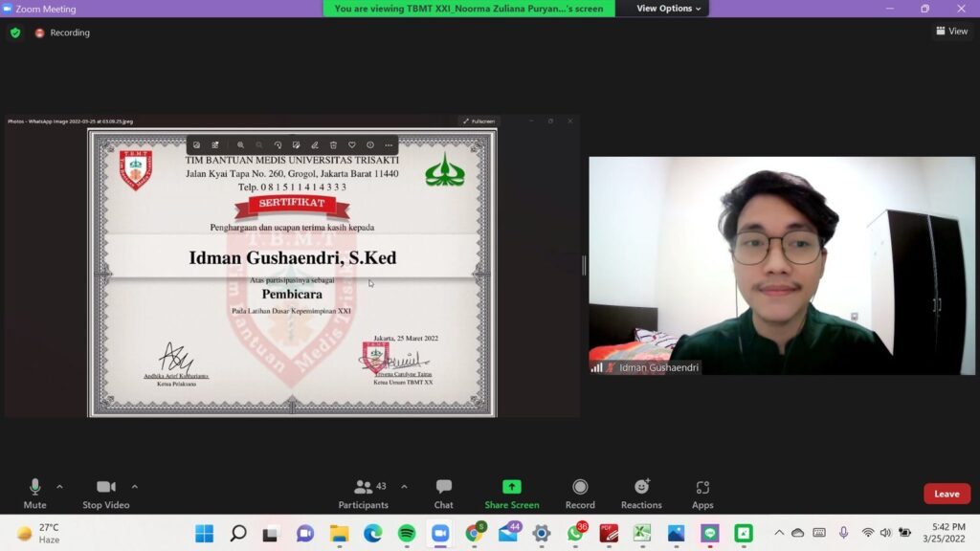Click delete trash icon in Photos toolbar
The height and width of the screenshot is (551, 980).
tap(333, 145)
